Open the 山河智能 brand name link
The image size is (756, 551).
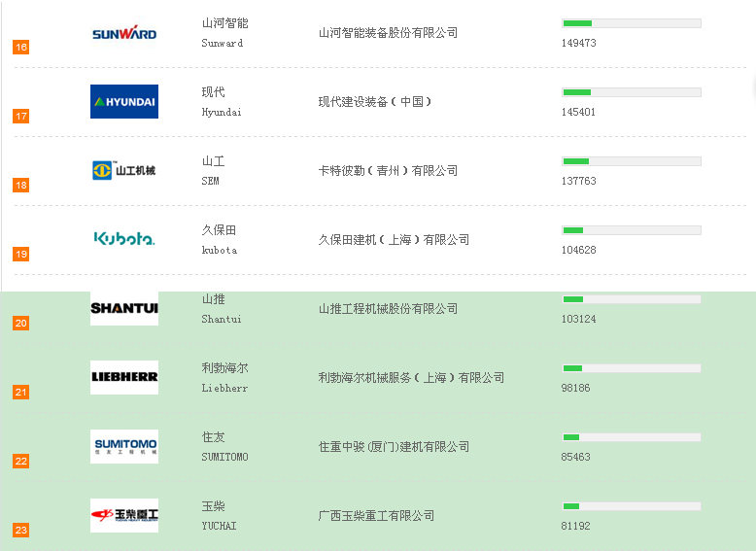click(x=224, y=23)
